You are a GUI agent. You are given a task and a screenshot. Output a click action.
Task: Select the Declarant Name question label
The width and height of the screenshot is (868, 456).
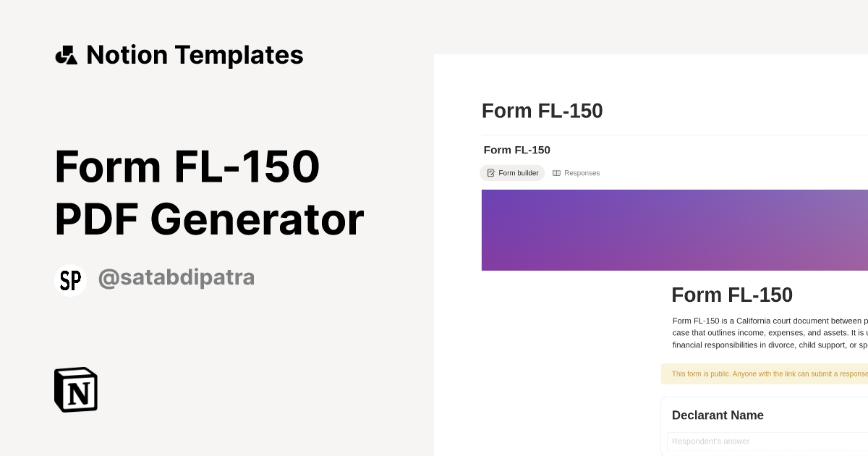718,415
